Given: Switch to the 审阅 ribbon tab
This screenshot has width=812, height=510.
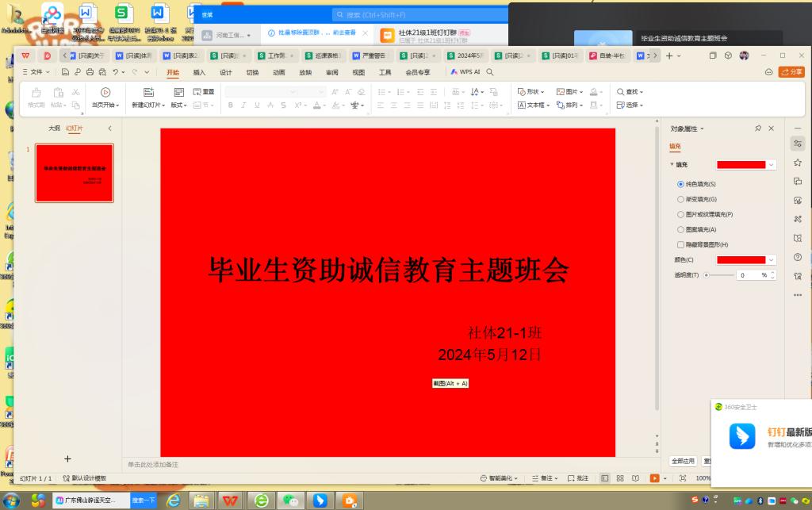Looking at the screenshot, I should point(332,72).
